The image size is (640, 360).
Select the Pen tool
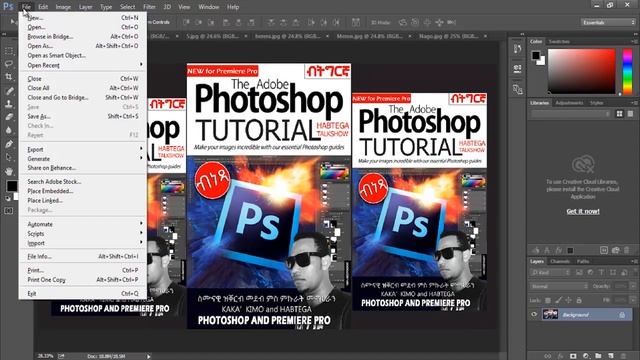point(9,144)
